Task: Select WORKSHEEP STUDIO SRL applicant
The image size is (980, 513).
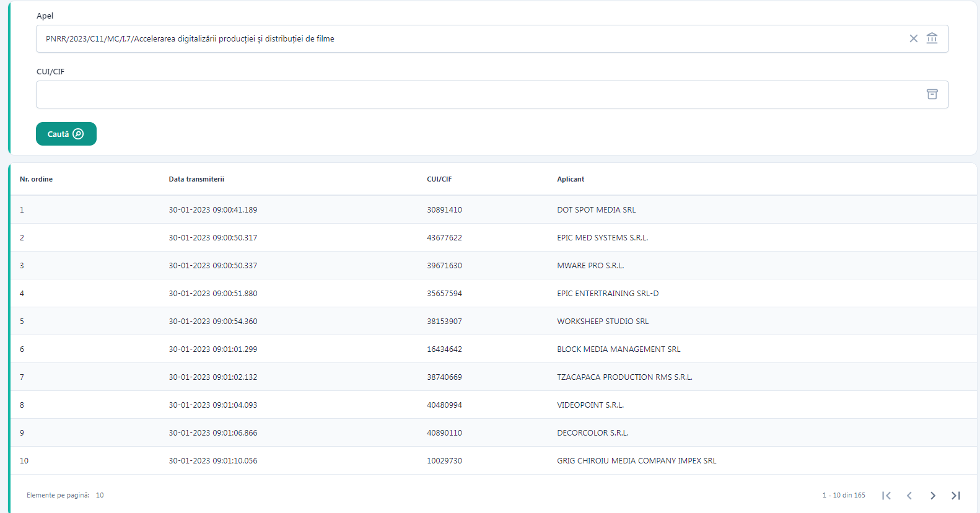Action: pos(603,321)
